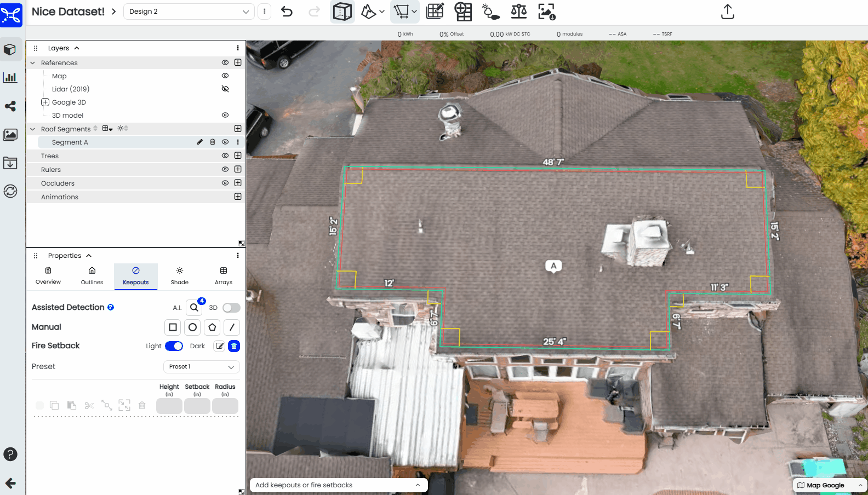Open the Design 2 dropdown
The height and width of the screenshot is (495, 868).
tap(189, 11)
